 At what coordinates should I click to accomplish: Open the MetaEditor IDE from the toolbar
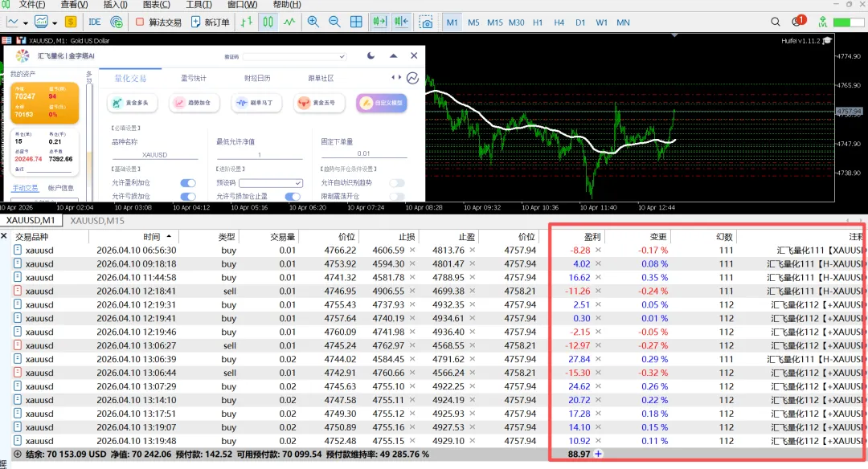point(95,22)
